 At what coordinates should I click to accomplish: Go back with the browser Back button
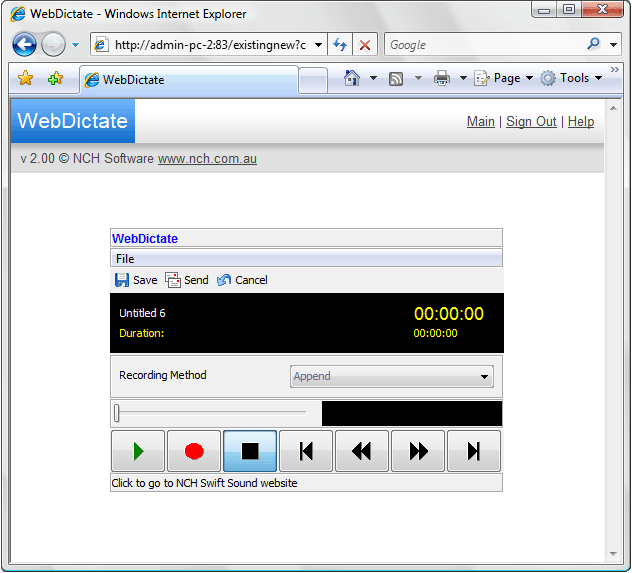(x=24, y=44)
